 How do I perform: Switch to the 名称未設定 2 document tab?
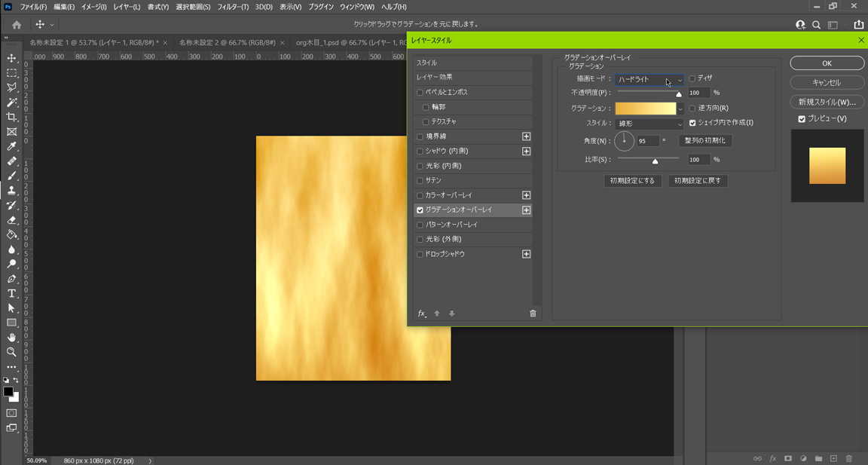[x=227, y=43]
